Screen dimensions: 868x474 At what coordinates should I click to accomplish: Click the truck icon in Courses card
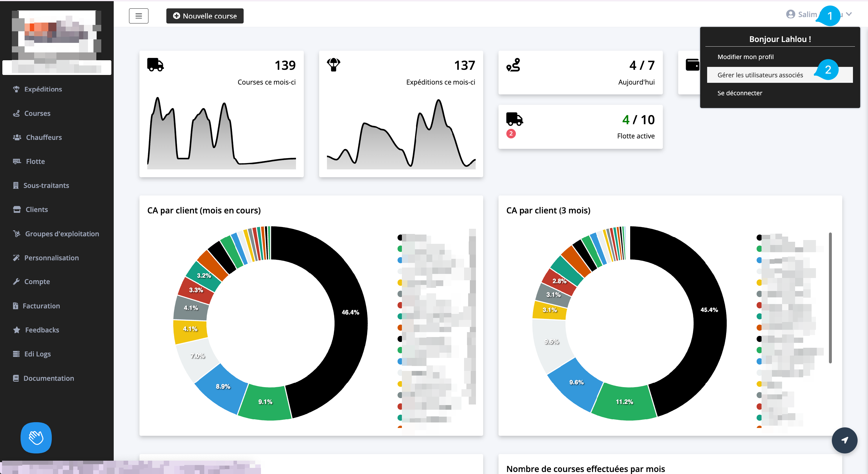pos(155,64)
